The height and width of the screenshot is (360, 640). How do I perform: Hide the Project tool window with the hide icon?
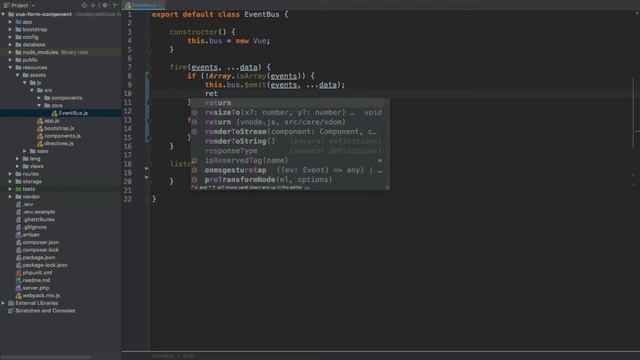(116, 5)
